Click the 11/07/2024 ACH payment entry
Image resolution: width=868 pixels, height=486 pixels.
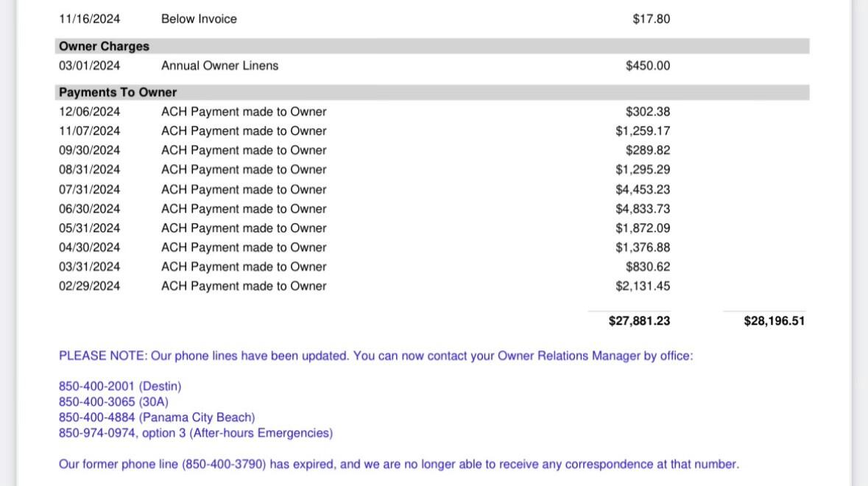pyautogui.click(x=364, y=130)
